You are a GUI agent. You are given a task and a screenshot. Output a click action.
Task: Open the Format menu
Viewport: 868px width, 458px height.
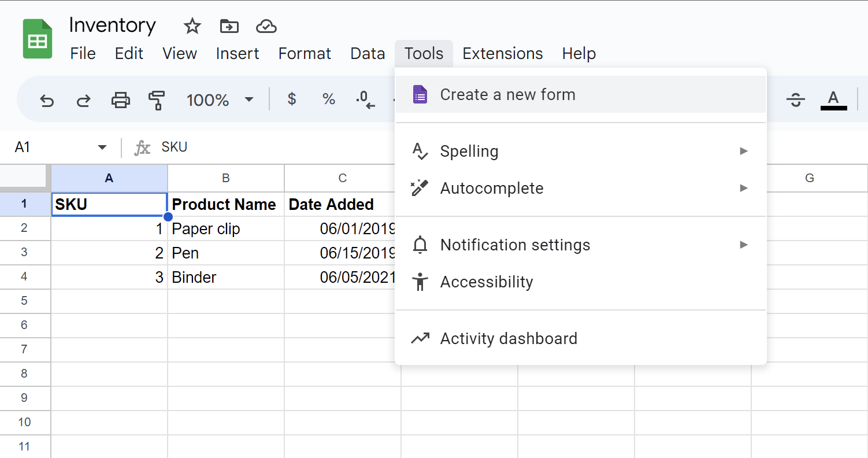(x=305, y=54)
